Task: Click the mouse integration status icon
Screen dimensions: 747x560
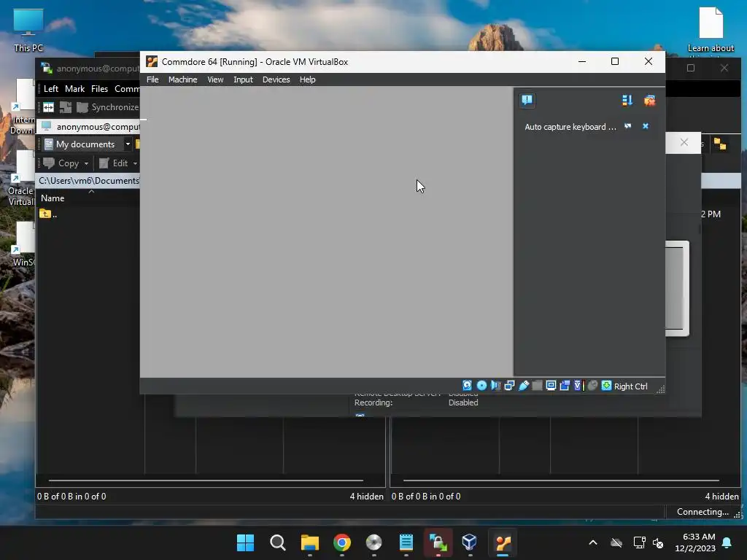Action: pos(592,386)
